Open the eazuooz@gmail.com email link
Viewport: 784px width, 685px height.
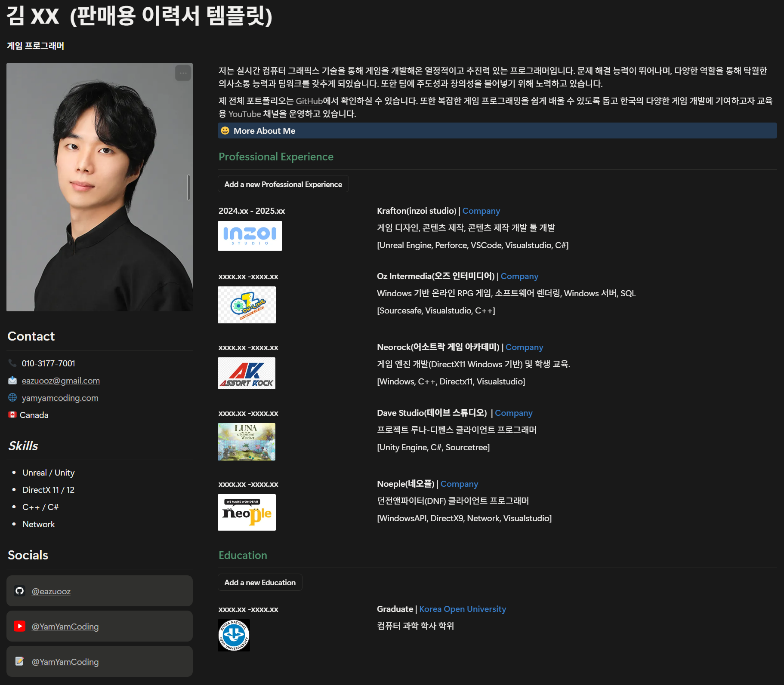(61, 381)
